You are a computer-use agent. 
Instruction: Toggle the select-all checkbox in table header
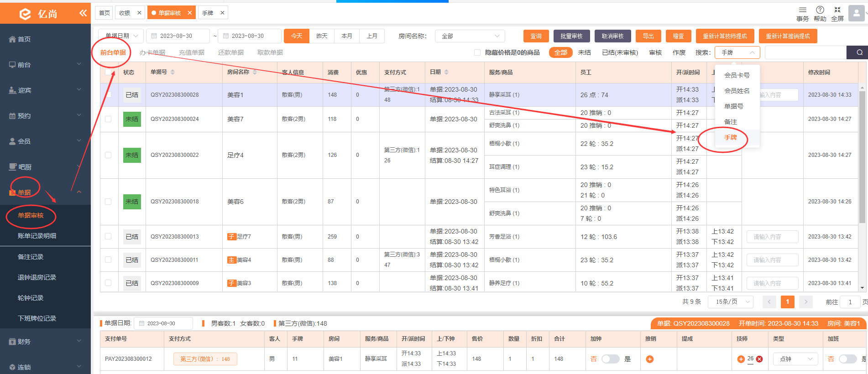pyautogui.click(x=108, y=72)
